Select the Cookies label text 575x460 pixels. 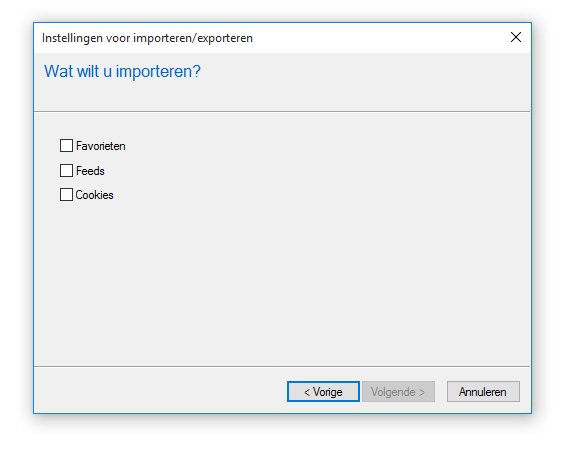pos(94,195)
